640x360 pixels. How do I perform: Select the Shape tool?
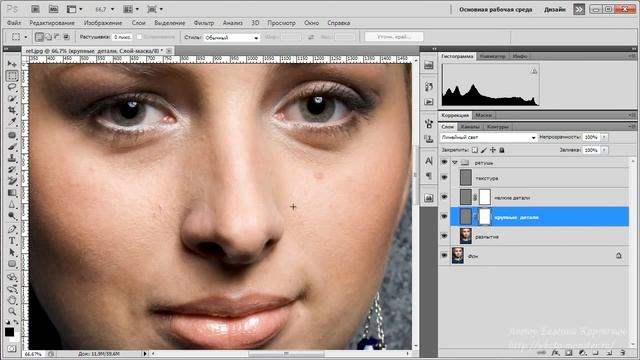pos(12,264)
